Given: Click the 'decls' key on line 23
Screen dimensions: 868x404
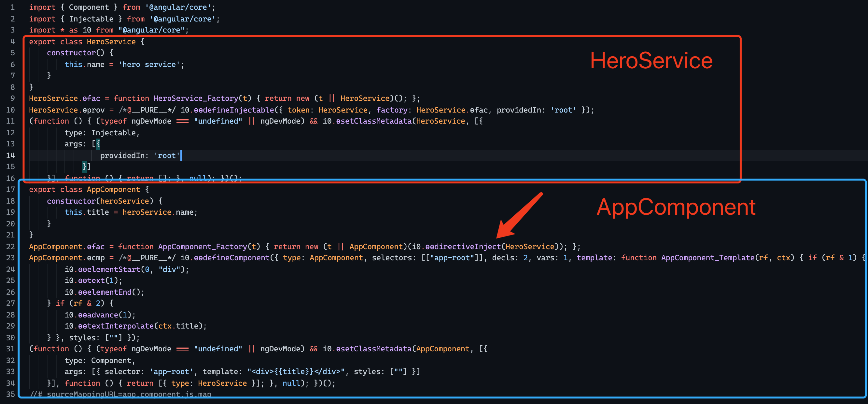Looking at the screenshot, I should [503, 258].
